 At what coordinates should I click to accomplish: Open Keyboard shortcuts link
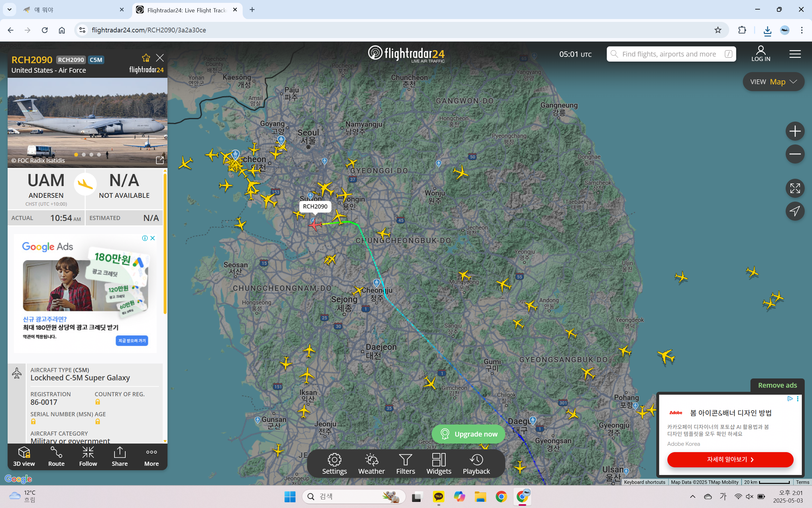(644, 482)
